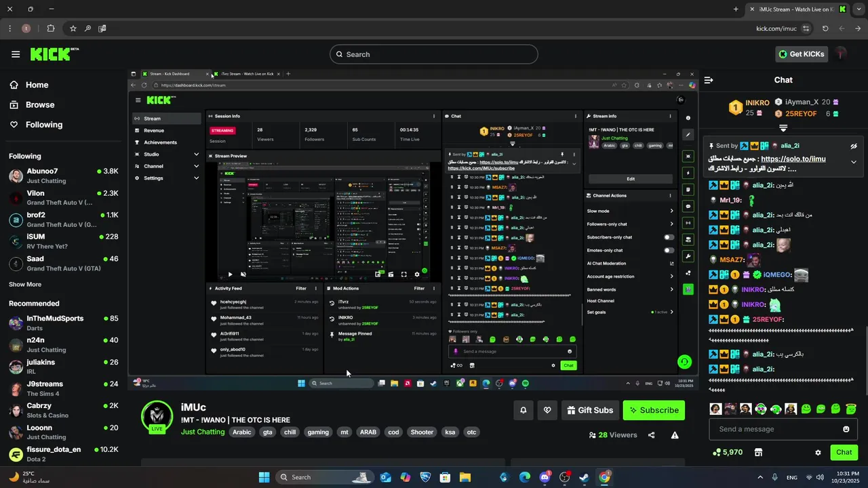Screen dimensions: 868x488
Task: Click the Get KICKs button
Action: coord(802,54)
